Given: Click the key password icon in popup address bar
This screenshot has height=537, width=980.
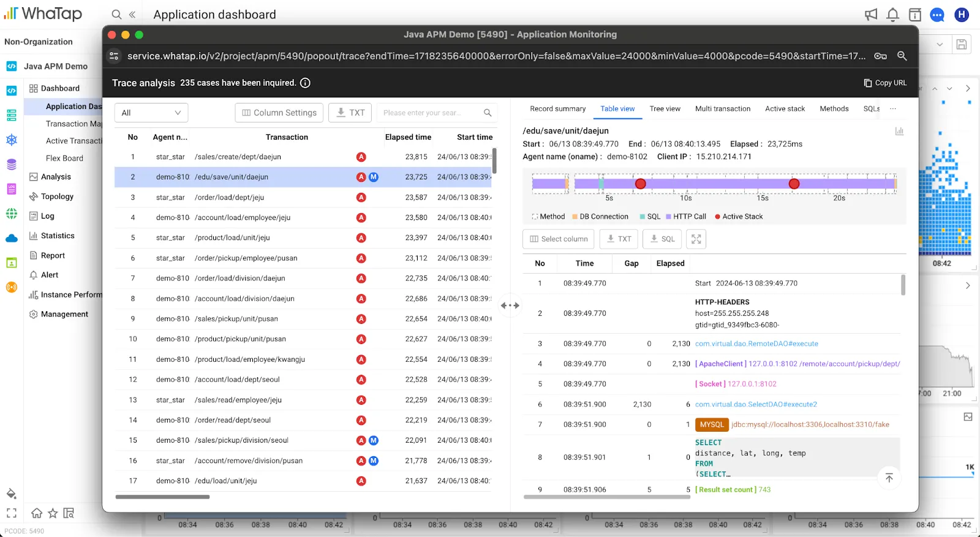Looking at the screenshot, I should click(880, 56).
